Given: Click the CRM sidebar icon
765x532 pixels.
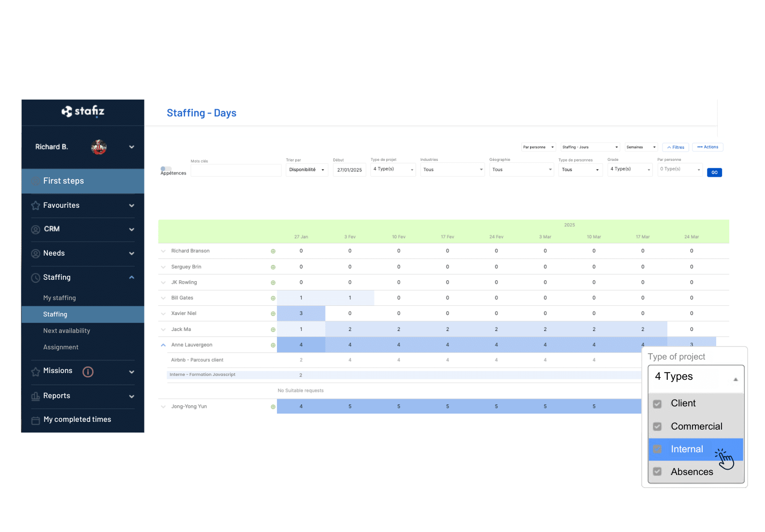Looking at the screenshot, I should (x=36, y=230).
